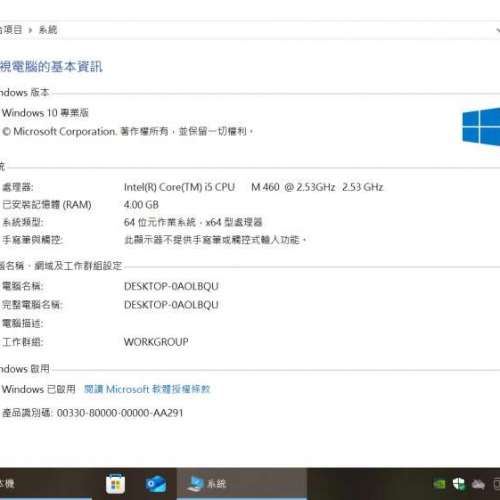500x500 pixels.
Task: Select the 已安裝記憶體 (RAM) label
Action: pos(47,205)
